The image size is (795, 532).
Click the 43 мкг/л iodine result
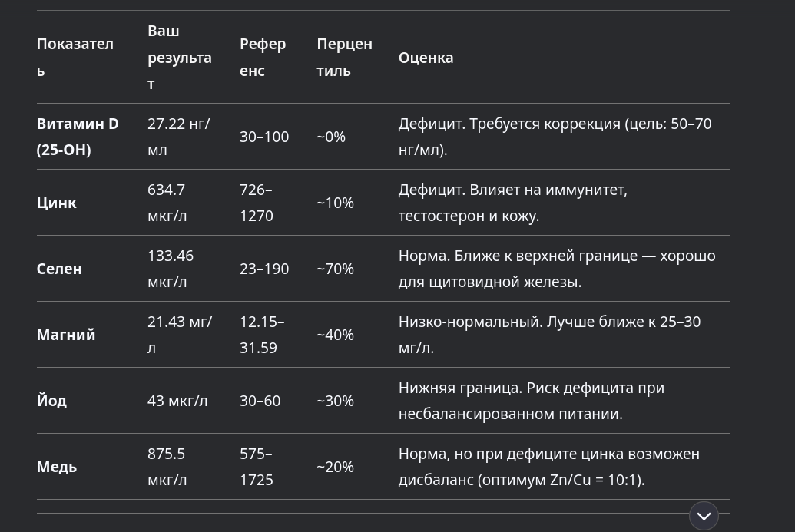click(177, 400)
